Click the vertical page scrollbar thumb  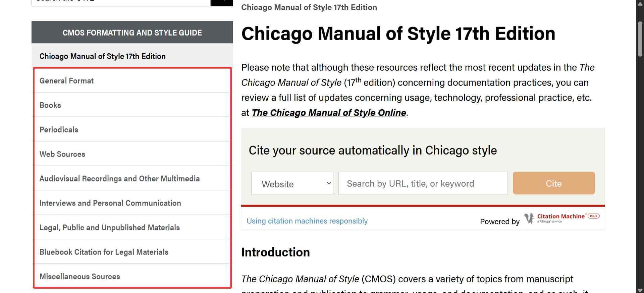click(x=640, y=39)
